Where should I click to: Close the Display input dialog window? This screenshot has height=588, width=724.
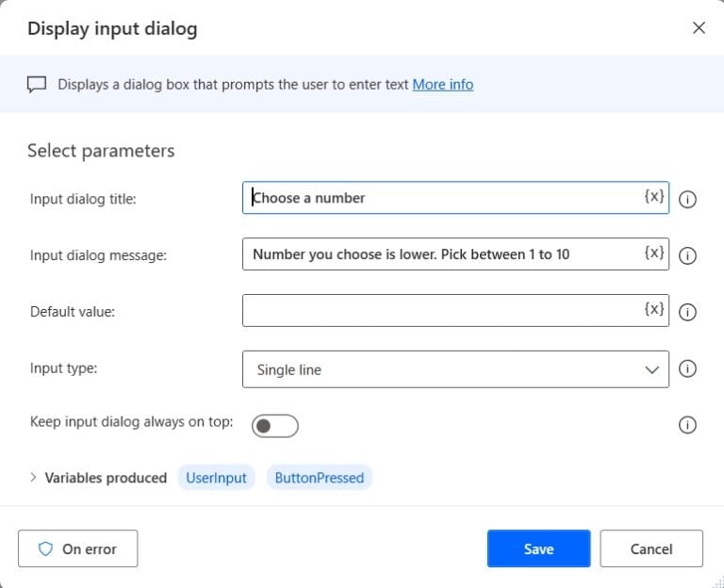pyautogui.click(x=699, y=27)
